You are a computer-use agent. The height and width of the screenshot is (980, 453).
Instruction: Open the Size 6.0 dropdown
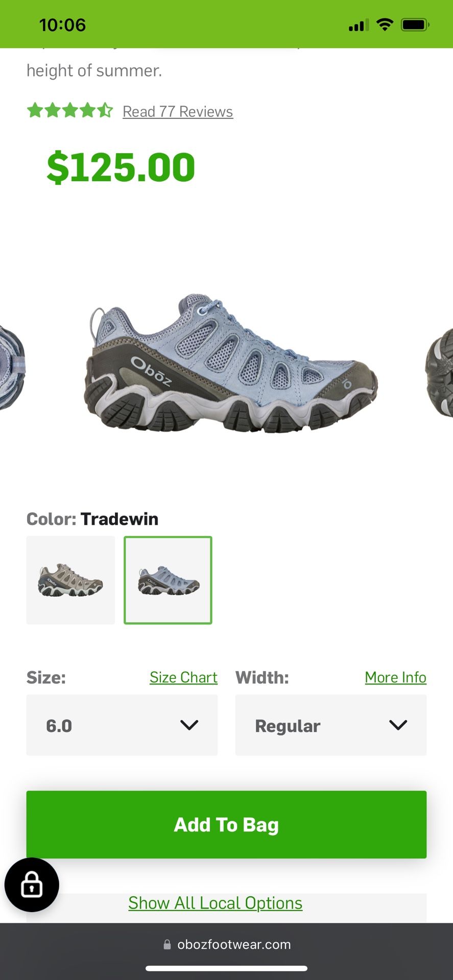pyautogui.click(x=122, y=725)
